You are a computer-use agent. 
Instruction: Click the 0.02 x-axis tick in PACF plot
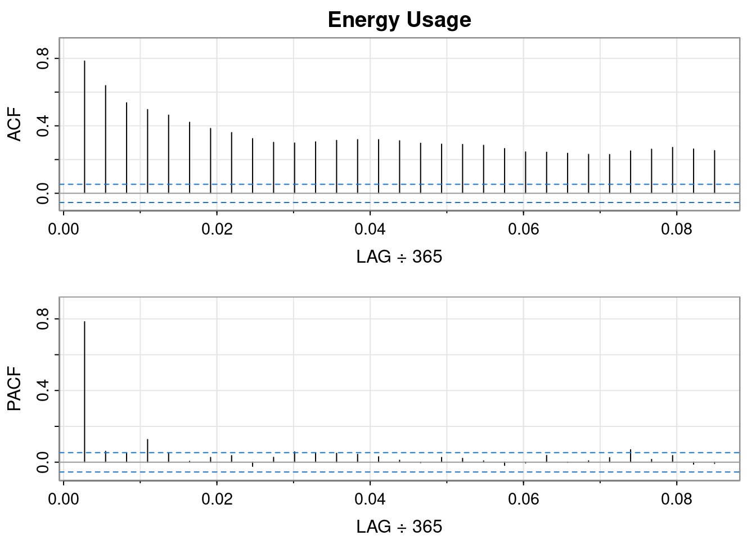pos(217,499)
